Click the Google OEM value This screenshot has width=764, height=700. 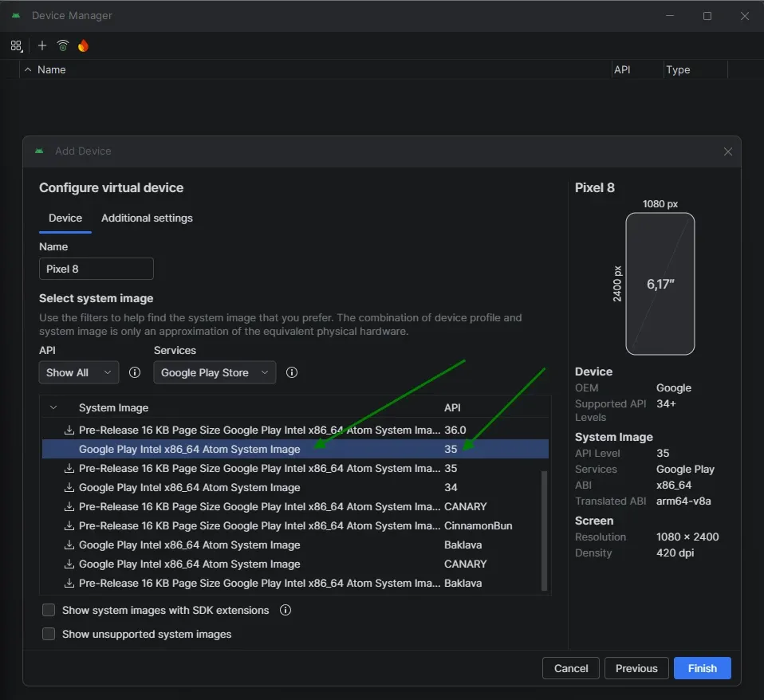[x=673, y=387]
